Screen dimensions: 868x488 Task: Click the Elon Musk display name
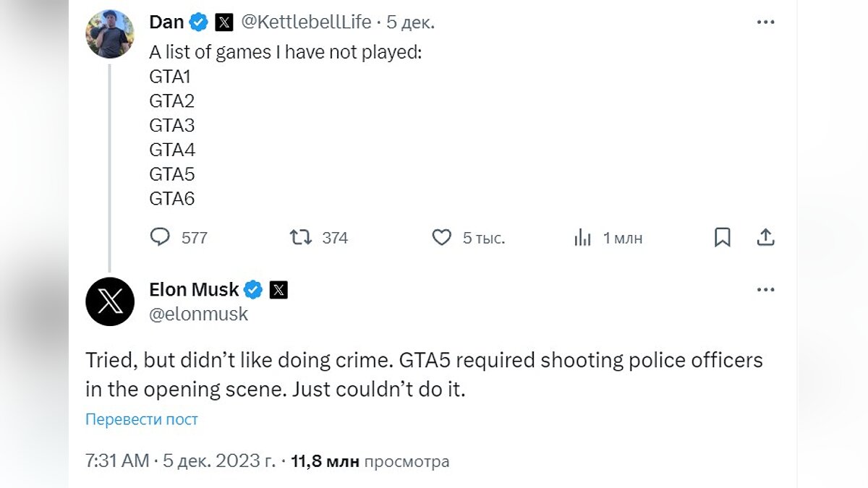coord(194,290)
